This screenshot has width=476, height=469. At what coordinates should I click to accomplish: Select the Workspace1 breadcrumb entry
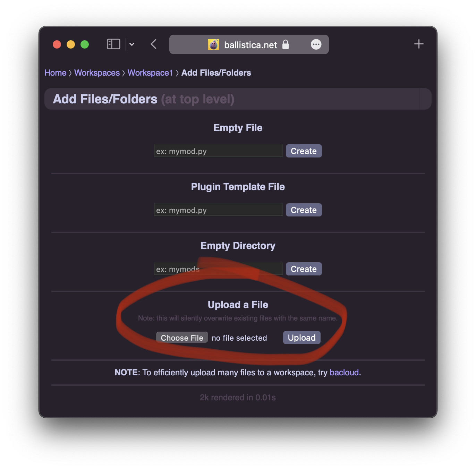[x=150, y=73]
